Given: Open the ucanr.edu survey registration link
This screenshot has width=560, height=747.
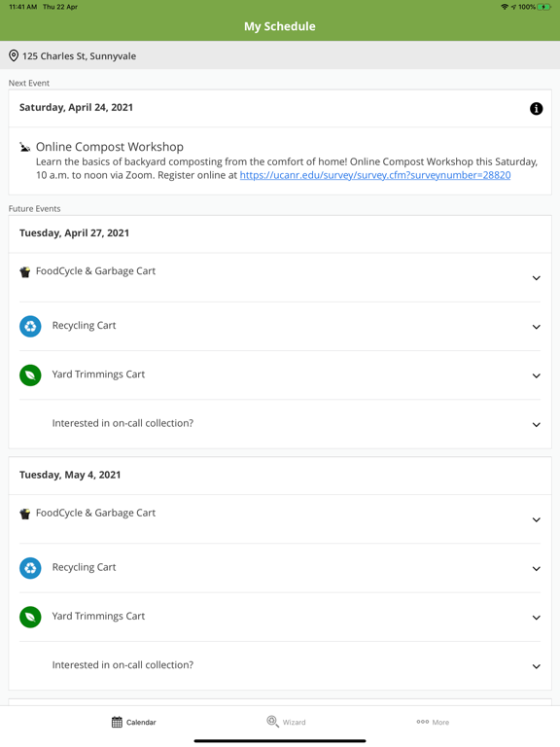Looking at the screenshot, I should 375,175.
